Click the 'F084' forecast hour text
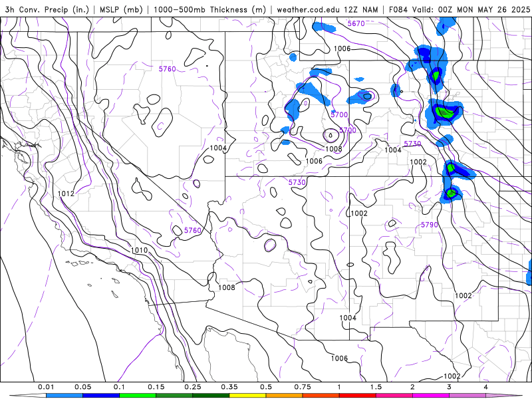 (x=398, y=9)
